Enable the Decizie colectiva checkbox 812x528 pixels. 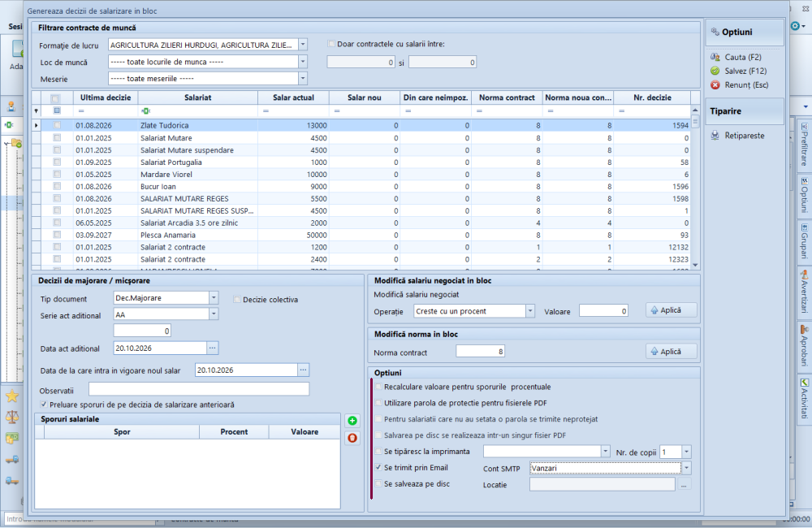click(x=236, y=300)
